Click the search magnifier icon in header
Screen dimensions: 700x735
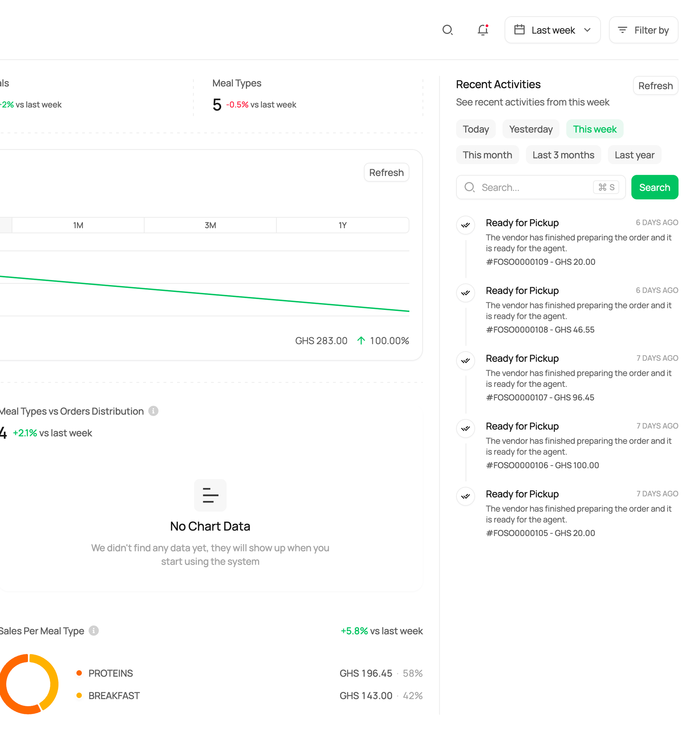(447, 30)
